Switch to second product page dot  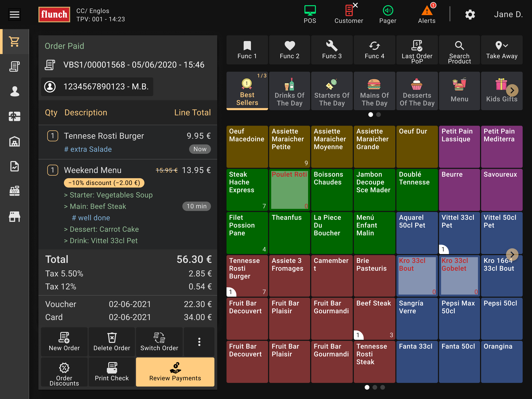point(375,387)
